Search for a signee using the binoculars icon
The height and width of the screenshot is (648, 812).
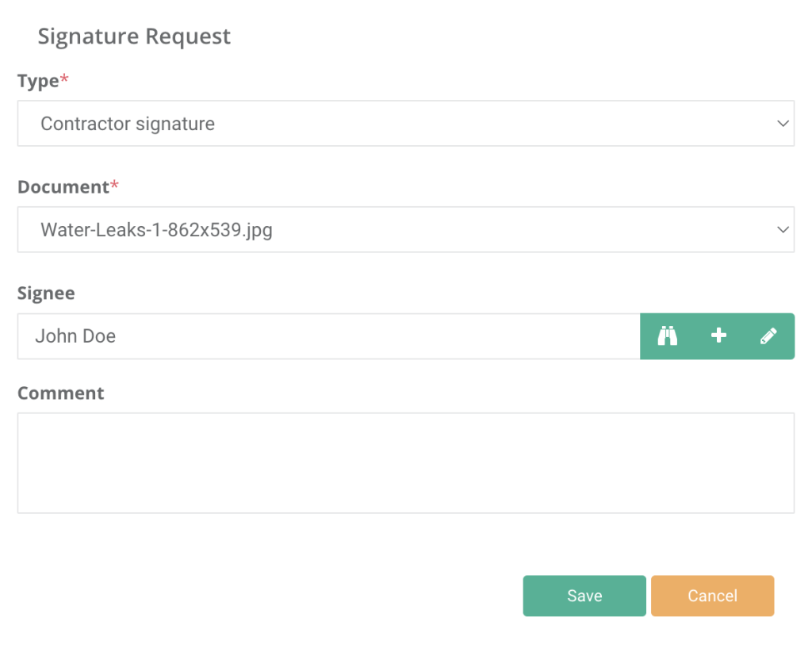667,336
